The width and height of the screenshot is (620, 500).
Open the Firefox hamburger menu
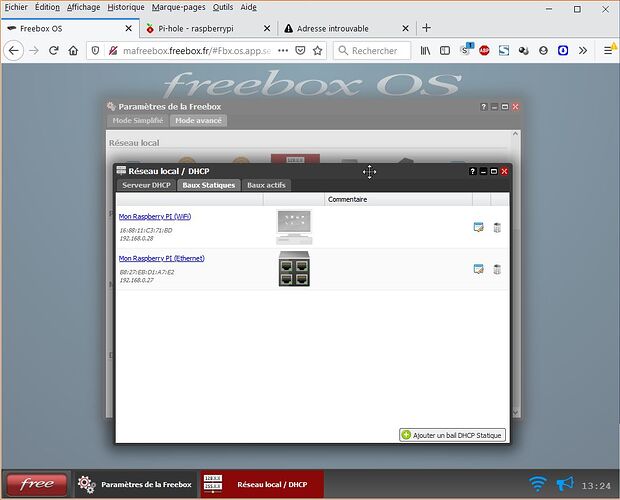(608, 51)
